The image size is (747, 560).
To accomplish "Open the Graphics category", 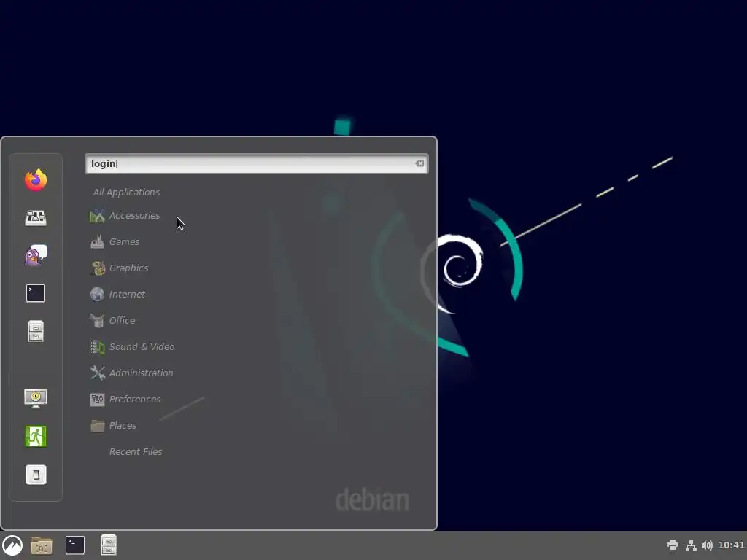I will coord(128,268).
